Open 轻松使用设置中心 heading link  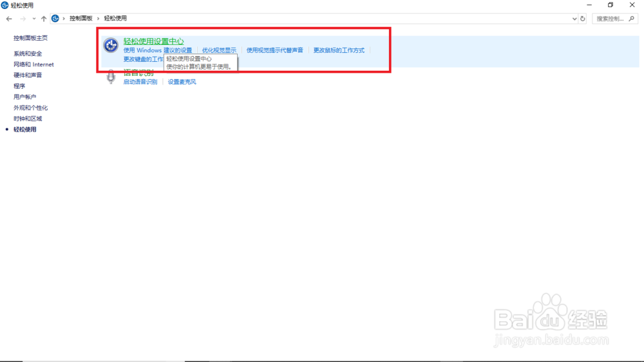(x=154, y=41)
